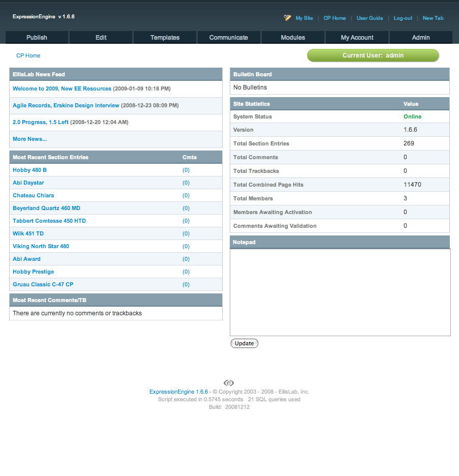The width and height of the screenshot is (459, 476).
Task: Open the Edit tab
Action: pos(101,37)
